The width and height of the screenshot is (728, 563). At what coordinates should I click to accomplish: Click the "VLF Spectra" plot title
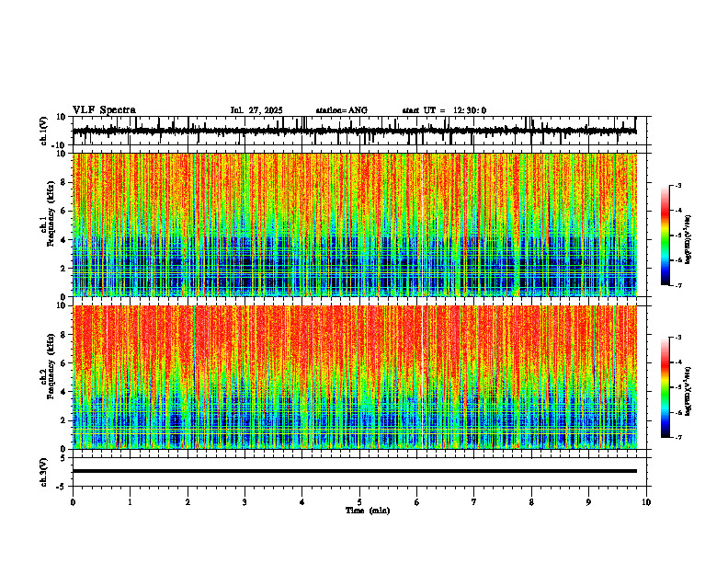(x=104, y=110)
